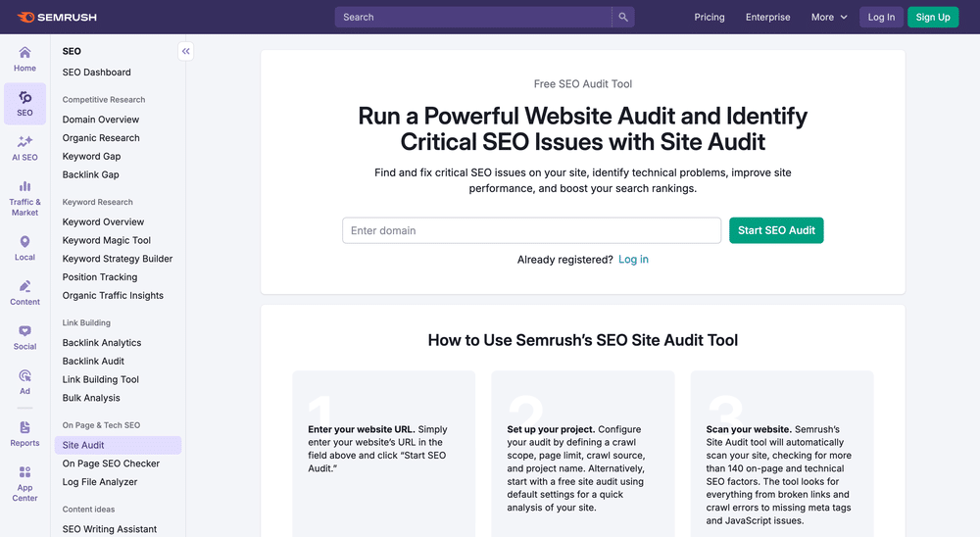Open Log File Analyzer
This screenshot has height=537, width=980.
pyautogui.click(x=100, y=482)
